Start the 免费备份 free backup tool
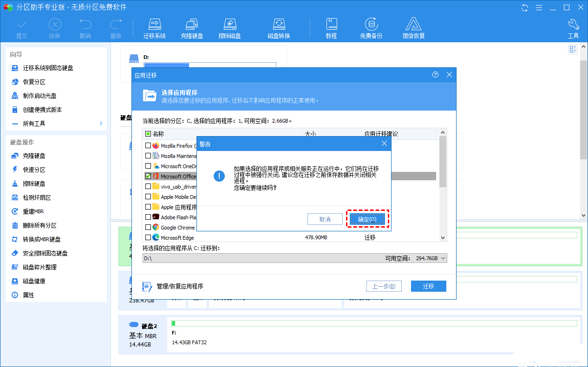 point(371,27)
